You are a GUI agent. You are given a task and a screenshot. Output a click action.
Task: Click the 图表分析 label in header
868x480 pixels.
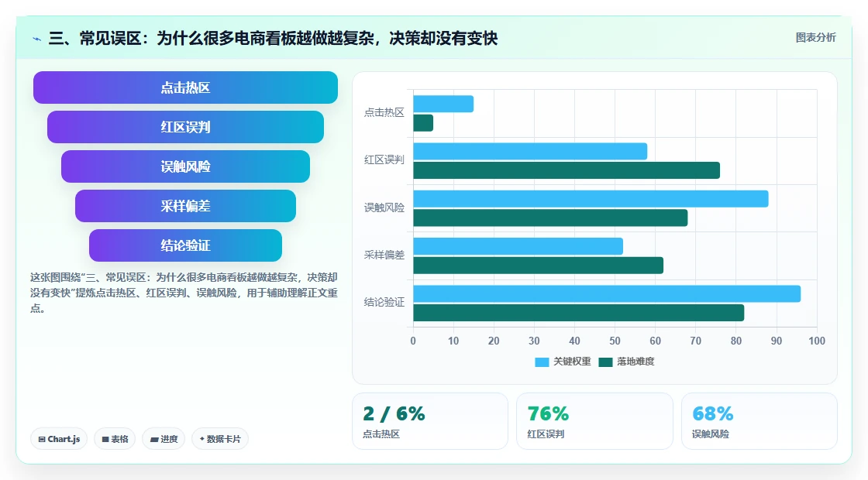815,38
